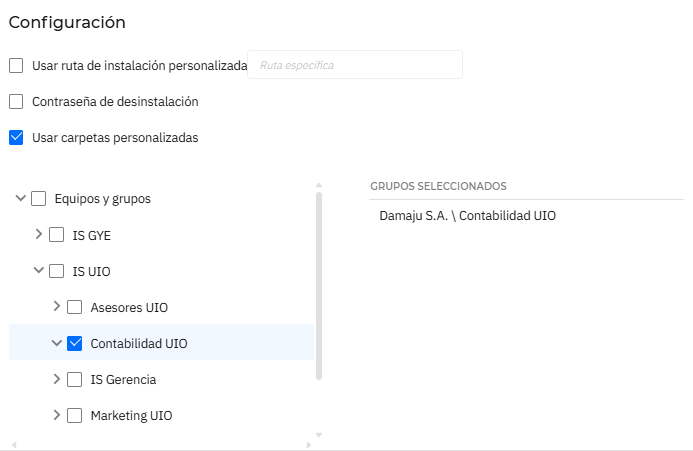Click the tree's vertical scrollbar

[319, 285]
